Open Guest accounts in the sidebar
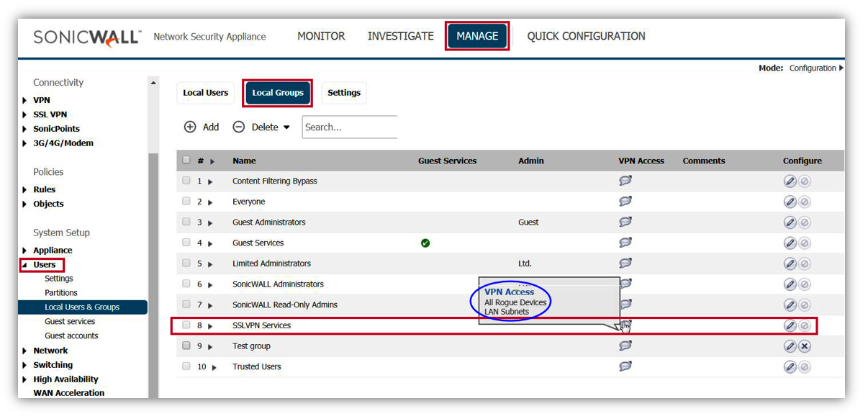 point(71,336)
